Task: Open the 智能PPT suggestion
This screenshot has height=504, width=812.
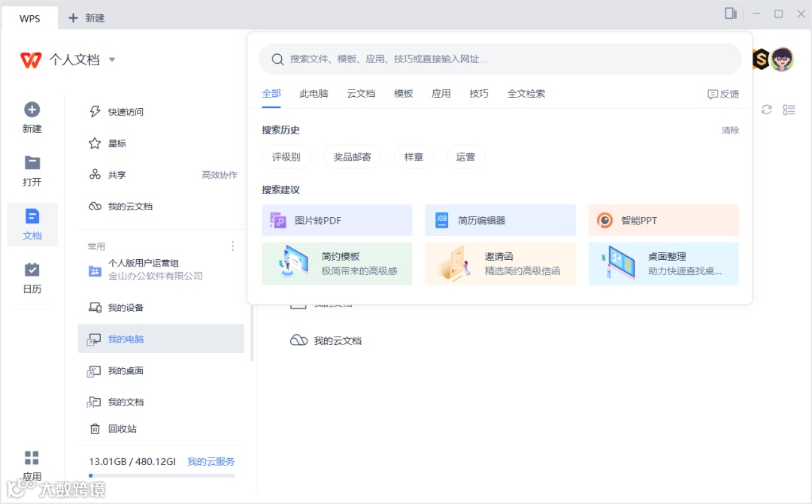Action: click(x=663, y=220)
